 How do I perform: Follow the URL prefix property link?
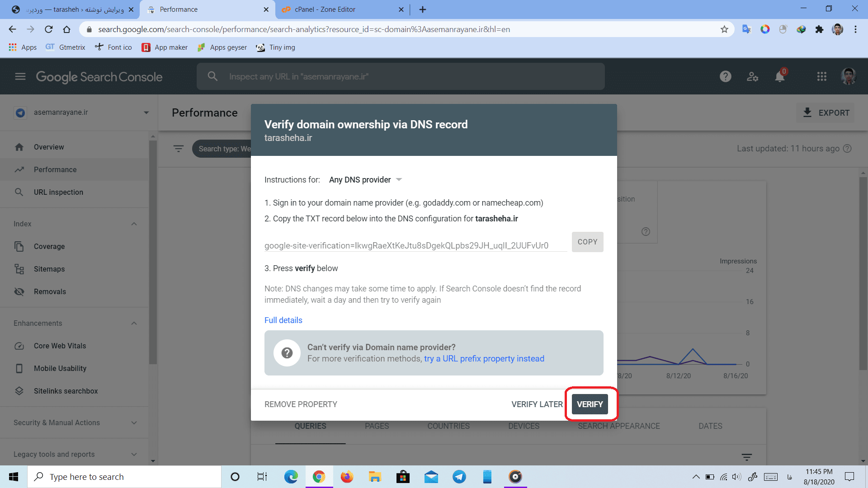click(484, 359)
